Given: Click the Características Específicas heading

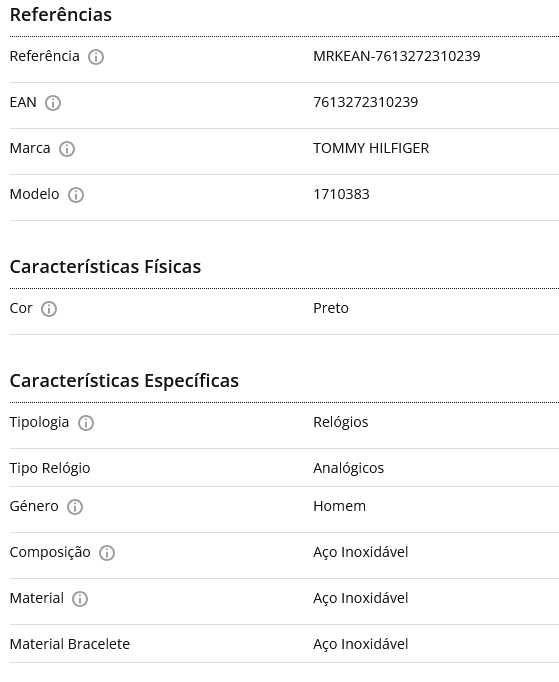Looking at the screenshot, I should pos(124,381).
